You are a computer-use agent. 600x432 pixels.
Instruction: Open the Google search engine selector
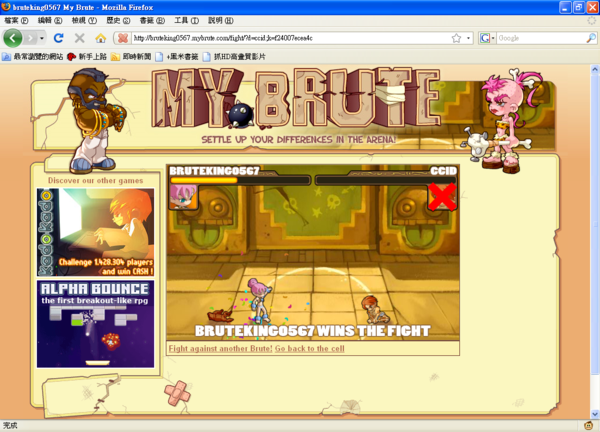point(487,38)
